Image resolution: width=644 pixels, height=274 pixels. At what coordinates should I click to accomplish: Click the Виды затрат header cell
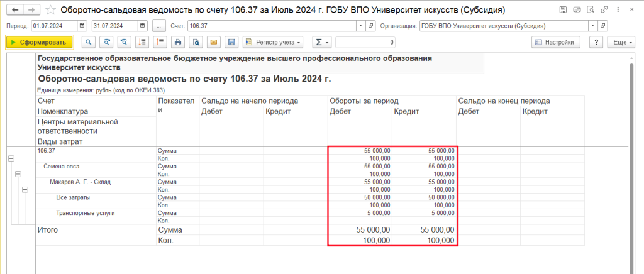click(x=96, y=141)
